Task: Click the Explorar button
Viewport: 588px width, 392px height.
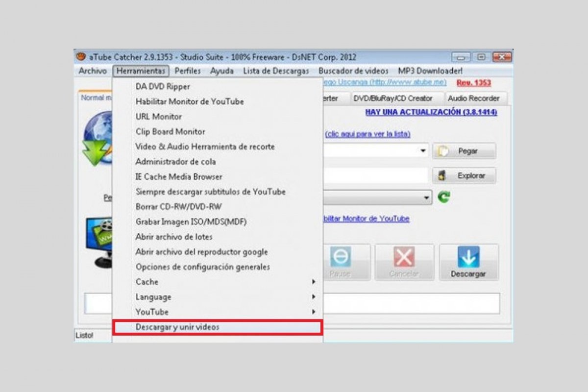Action: (464, 175)
